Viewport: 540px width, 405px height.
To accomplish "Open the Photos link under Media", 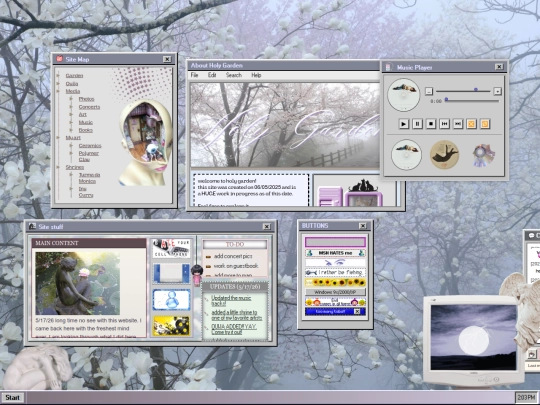I will pyautogui.click(x=86, y=99).
